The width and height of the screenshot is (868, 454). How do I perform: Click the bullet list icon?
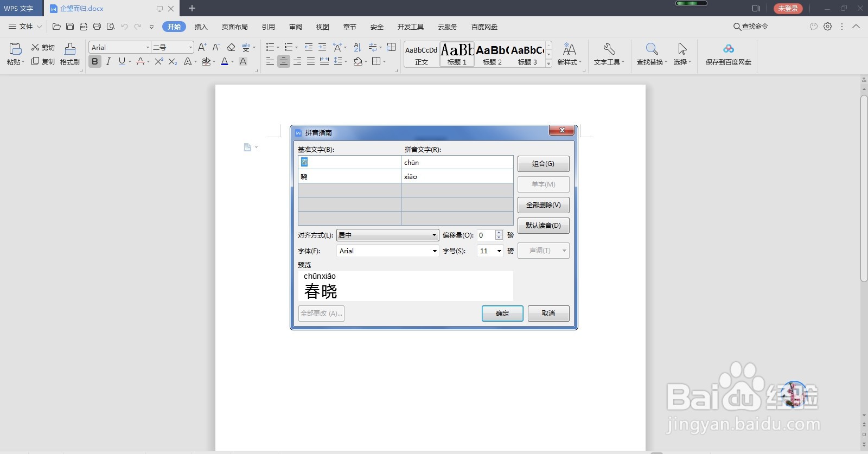coord(270,48)
